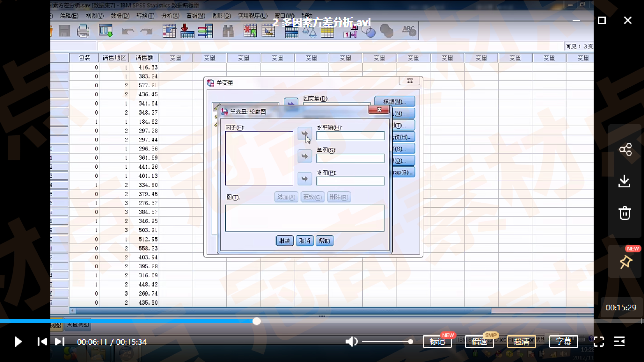Open the playlist panel icon
This screenshot has width=644, height=362.
coord(619,342)
